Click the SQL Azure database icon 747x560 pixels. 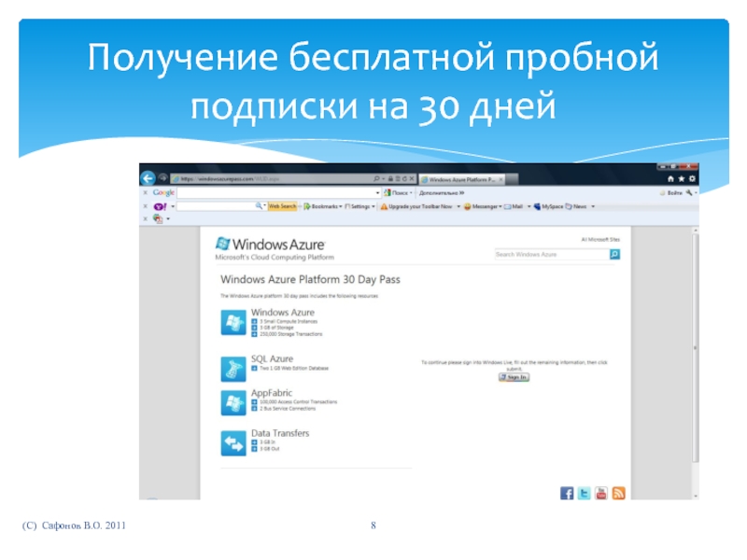(233, 368)
